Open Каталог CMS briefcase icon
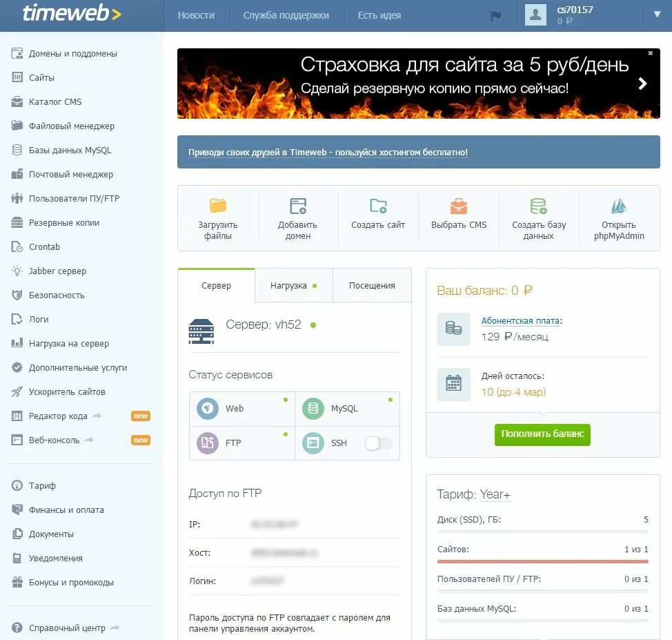This screenshot has width=672, height=640. (x=17, y=101)
